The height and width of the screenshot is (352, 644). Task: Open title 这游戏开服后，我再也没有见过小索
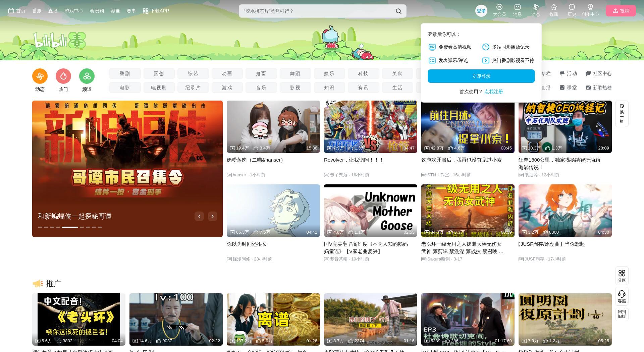click(x=462, y=160)
